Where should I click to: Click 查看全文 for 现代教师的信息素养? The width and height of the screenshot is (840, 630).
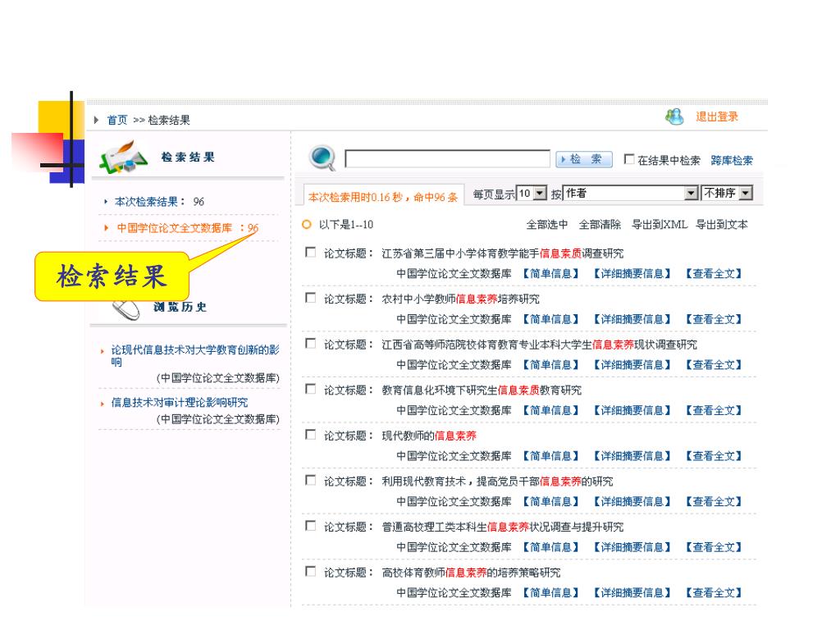[714, 455]
